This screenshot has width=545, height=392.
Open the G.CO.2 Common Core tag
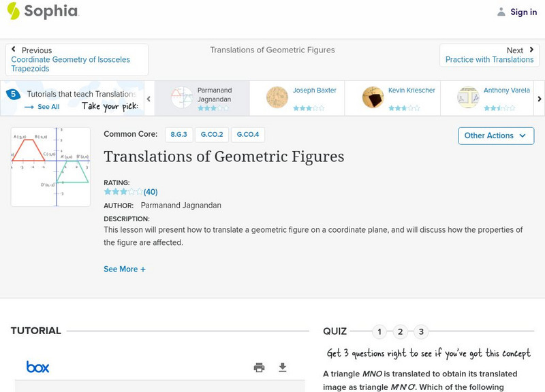coord(212,135)
